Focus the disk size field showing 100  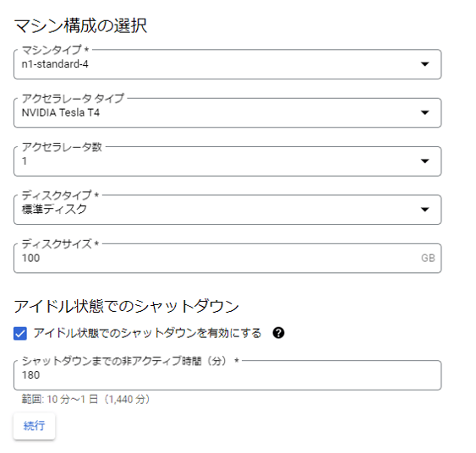click(227, 259)
